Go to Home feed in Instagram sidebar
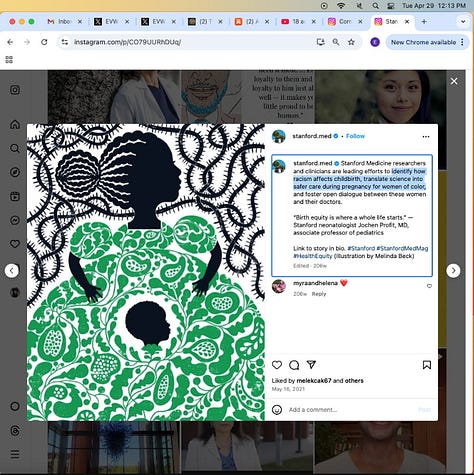 tap(15, 124)
